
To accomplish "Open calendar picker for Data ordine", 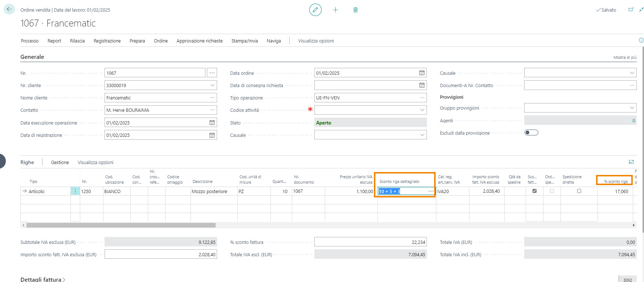I will (x=421, y=73).
